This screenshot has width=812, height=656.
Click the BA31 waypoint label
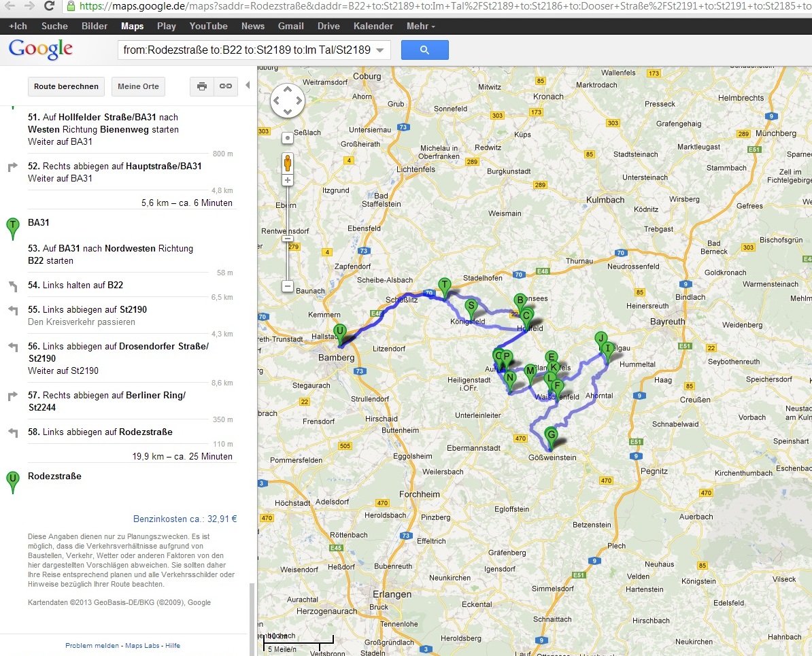[38, 223]
